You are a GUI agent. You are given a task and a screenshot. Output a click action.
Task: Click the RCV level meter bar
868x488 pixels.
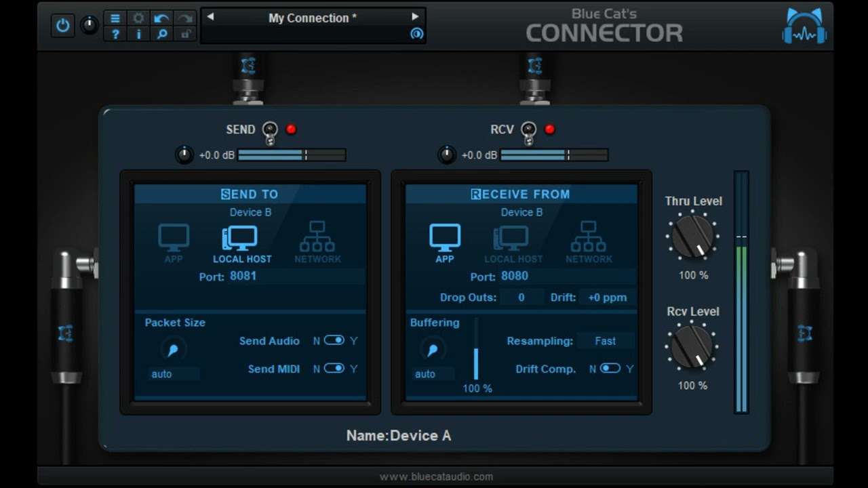pyautogui.click(x=554, y=155)
